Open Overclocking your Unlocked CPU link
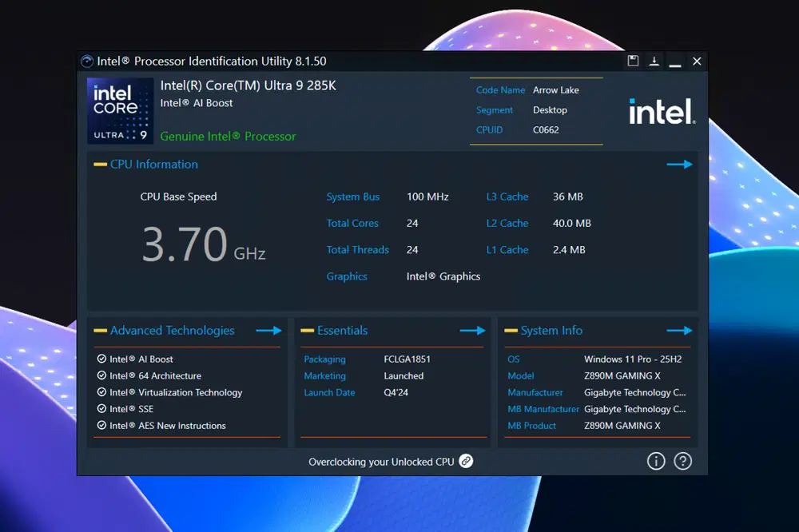Viewport: 799px width, 532px height. point(381,462)
